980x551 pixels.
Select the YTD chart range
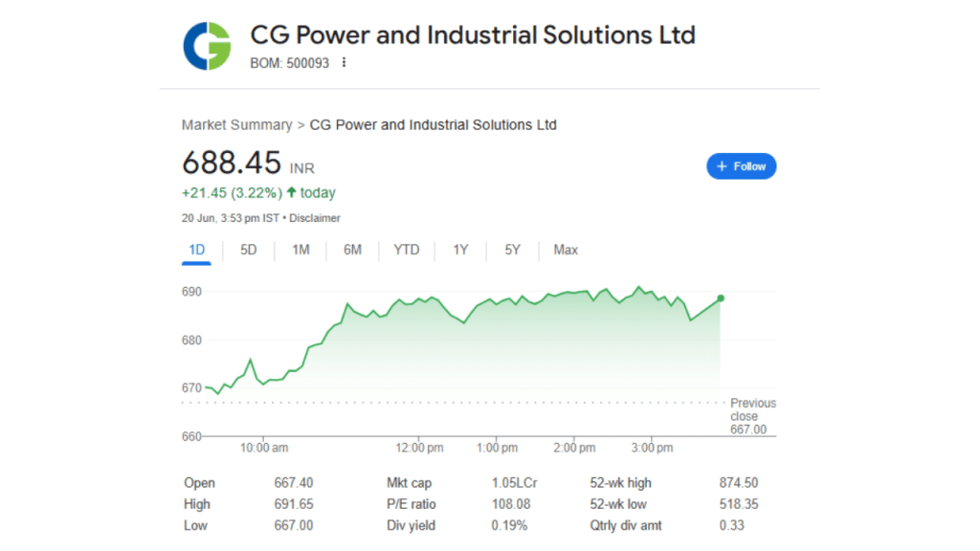tap(406, 250)
